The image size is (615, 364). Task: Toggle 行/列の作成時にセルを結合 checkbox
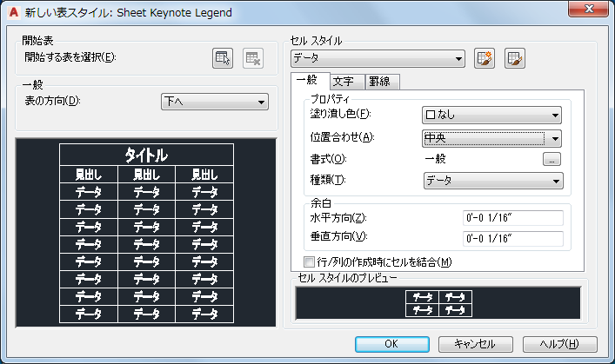pos(309,261)
